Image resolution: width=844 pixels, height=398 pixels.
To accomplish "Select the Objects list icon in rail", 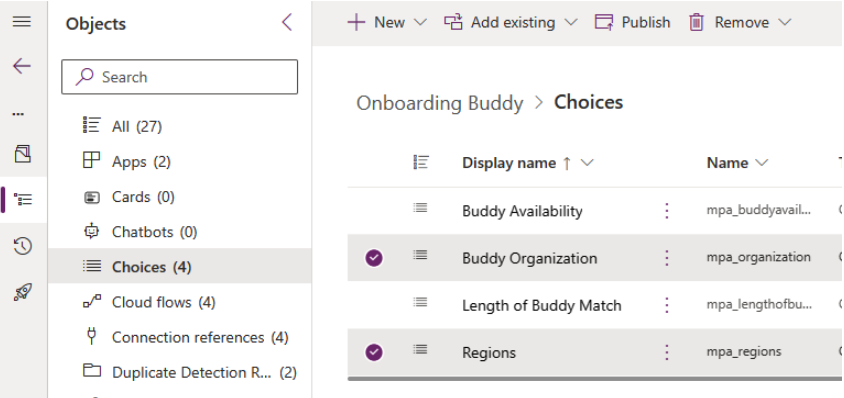I will coord(23,199).
